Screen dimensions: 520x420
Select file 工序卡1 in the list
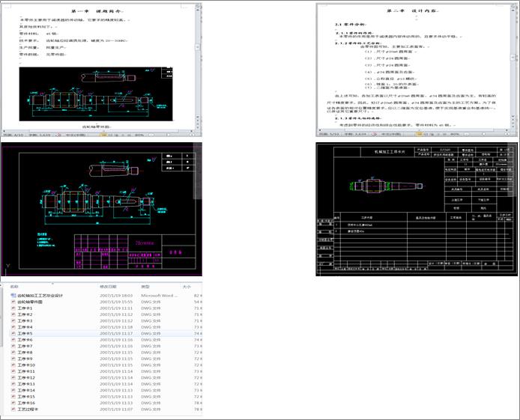tap(25, 308)
